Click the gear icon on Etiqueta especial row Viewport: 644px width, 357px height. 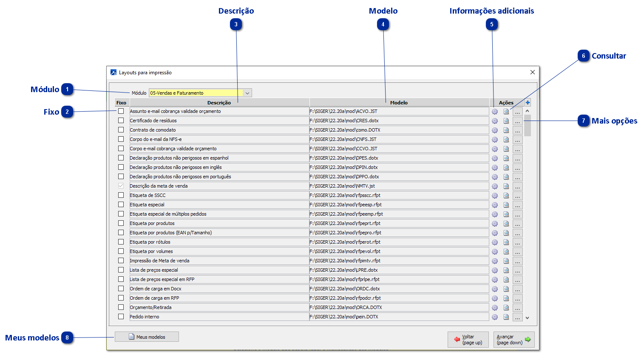point(495,205)
